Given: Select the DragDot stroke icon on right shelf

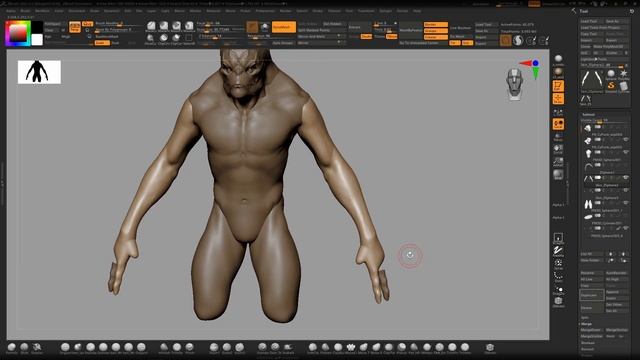Looking at the screenshot, I should 558,289.
